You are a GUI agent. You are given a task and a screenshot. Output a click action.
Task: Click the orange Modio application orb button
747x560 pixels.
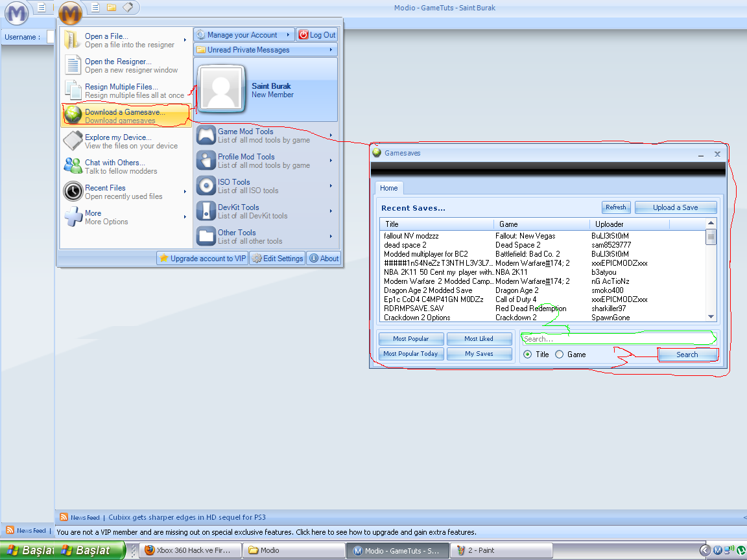70,14
